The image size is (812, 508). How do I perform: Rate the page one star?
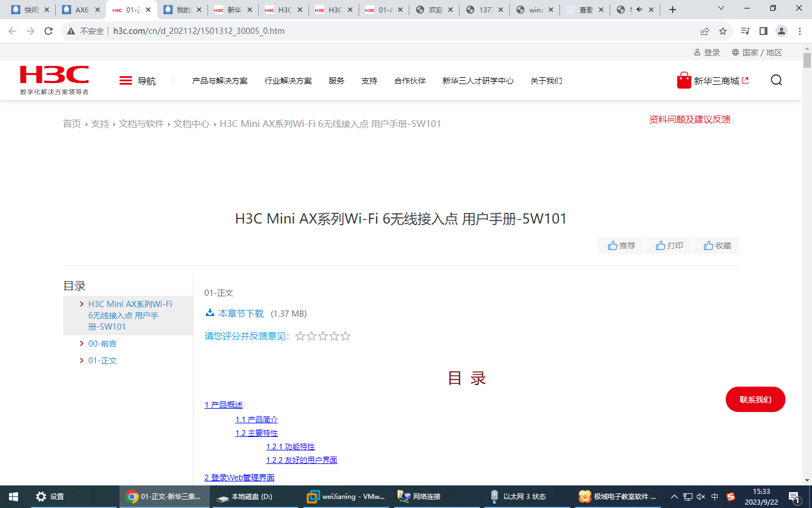[301, 336]
